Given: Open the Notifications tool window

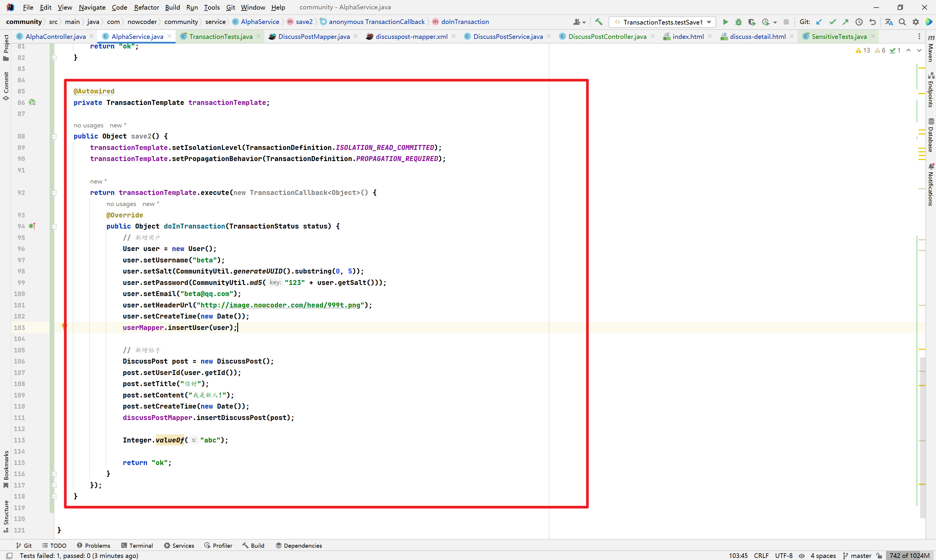Looking at the screenshot, I should (931, 184).
